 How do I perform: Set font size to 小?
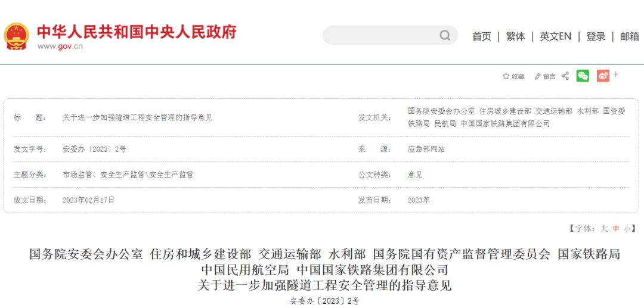point(627,228)
